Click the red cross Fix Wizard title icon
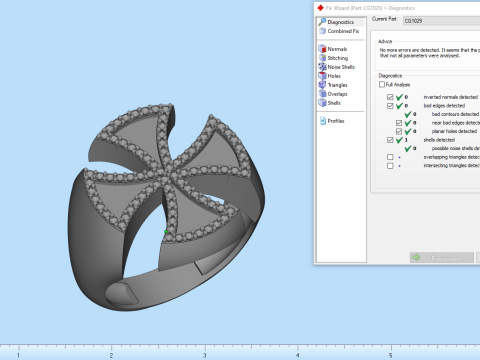 pyautogui.click(x=320, y=8)
